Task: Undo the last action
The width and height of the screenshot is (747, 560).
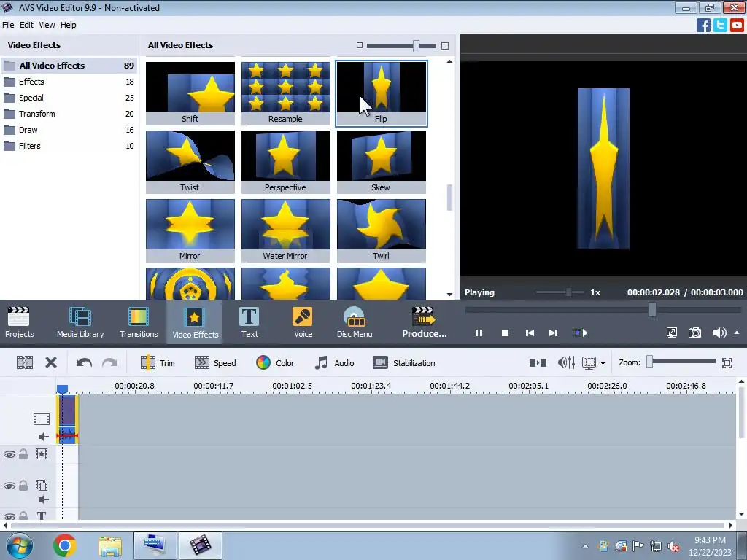Action: pyautogui.click(x=84, y=363)
